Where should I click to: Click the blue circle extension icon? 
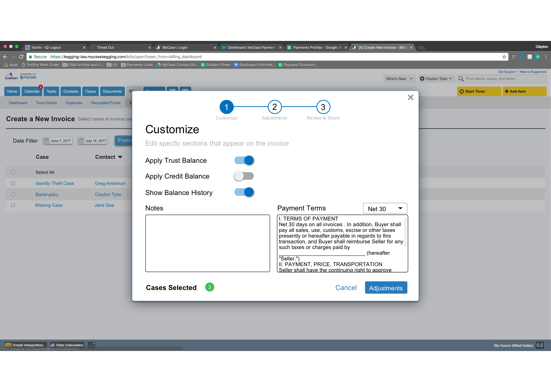pyautogui.click(x=522, y=57)
